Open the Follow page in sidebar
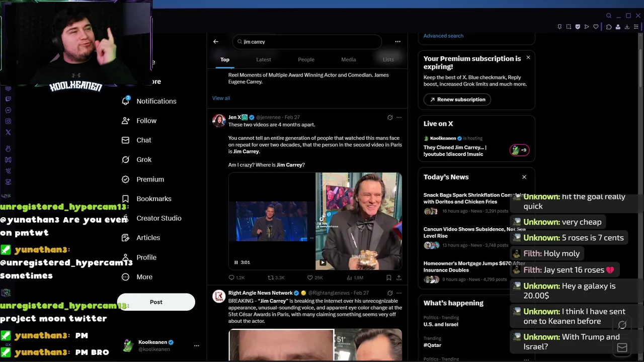This screenshot has height=362, width=644. (139, 121)
